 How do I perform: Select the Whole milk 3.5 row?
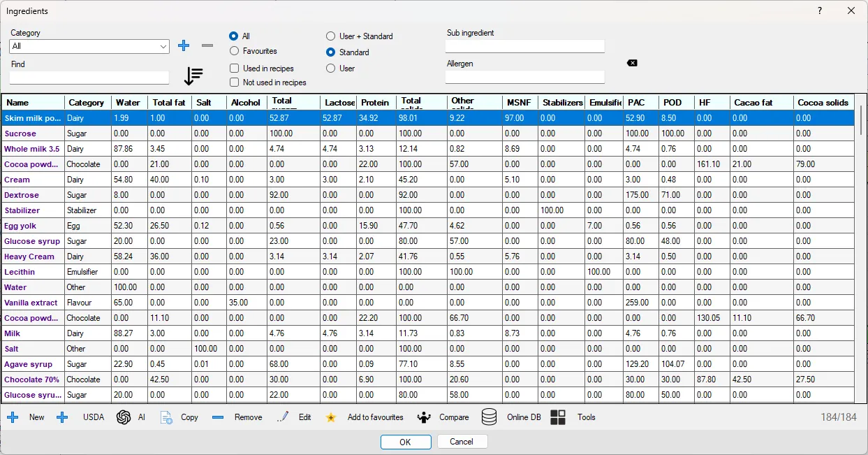428,149
